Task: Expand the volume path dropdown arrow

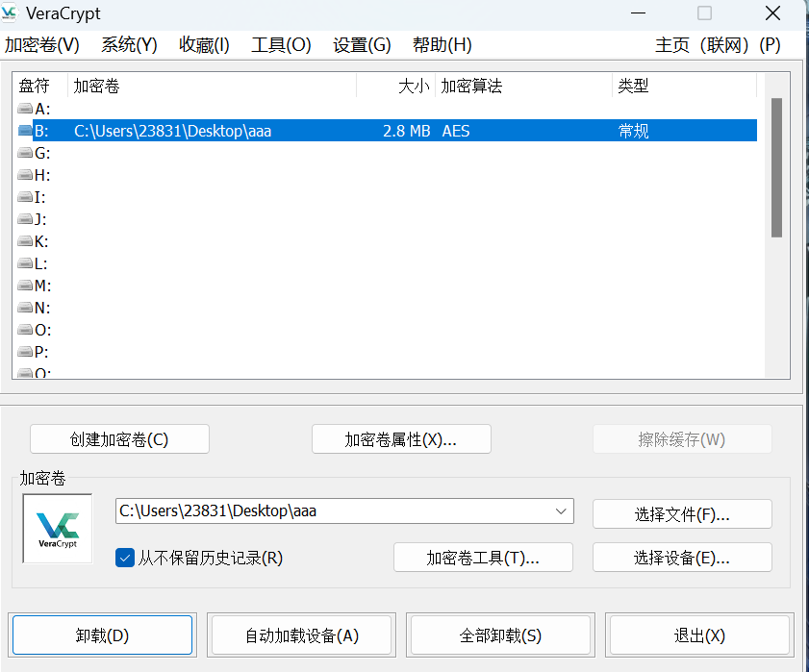Action: tap(561, 511)
